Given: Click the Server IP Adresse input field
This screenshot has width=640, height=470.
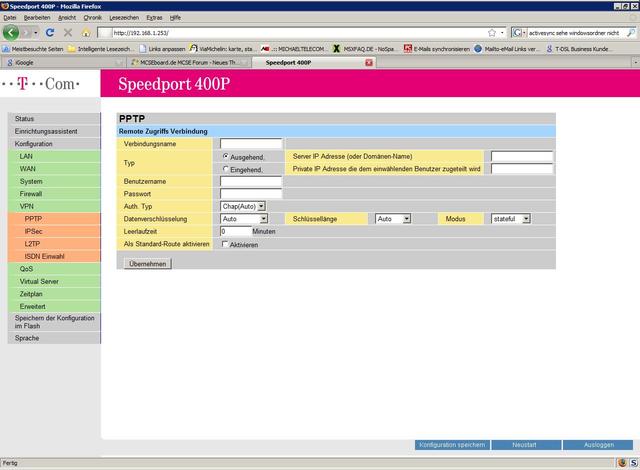Looking at the screenshot, I should 522,156.
